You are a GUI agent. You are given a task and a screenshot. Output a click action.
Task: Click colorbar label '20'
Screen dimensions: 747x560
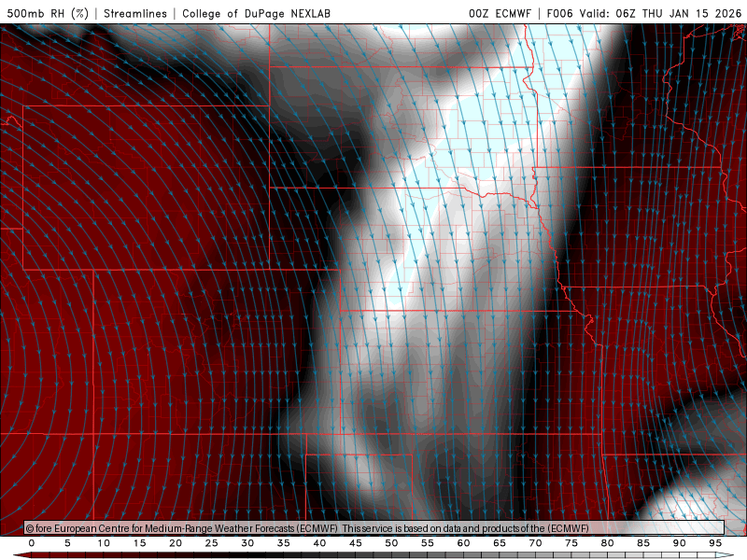pos(176,543)
